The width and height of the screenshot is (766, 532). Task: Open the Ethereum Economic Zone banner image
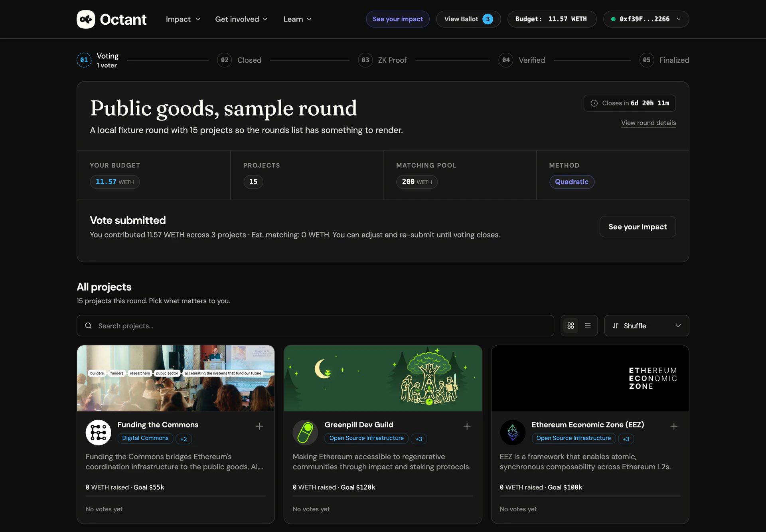click(x=590, y=378)
